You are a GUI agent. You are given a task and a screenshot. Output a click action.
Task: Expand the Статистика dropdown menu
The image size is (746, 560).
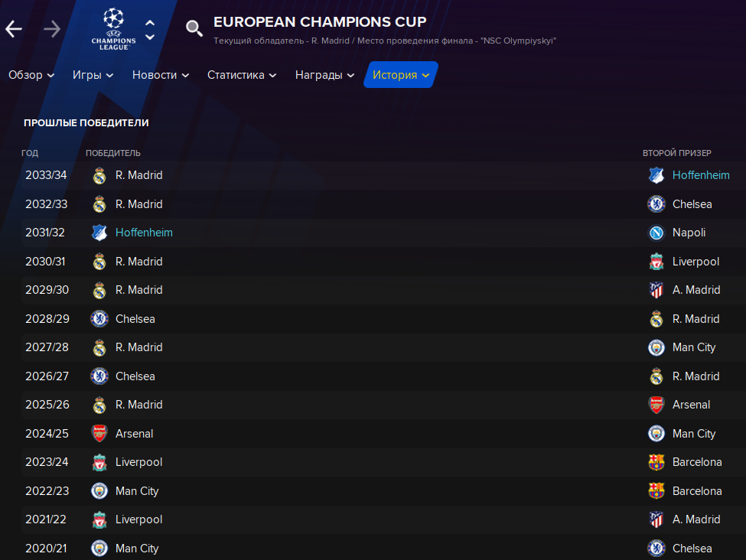pyautogui.click(x=242, y=75)
